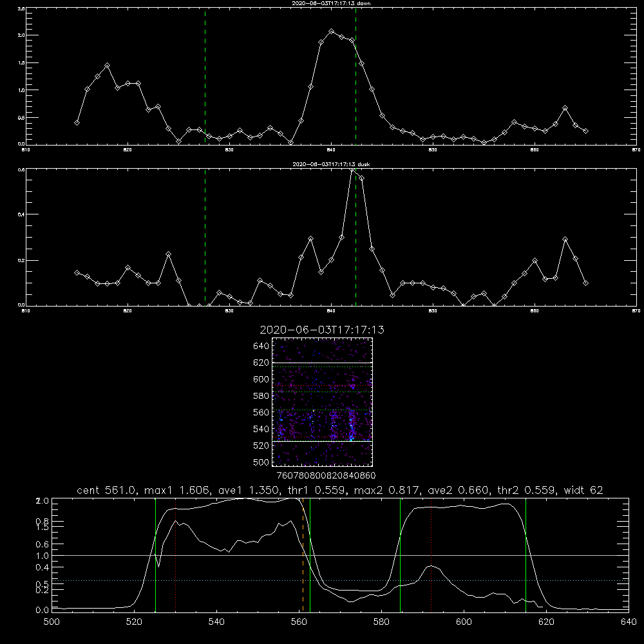Image resolution: width=644 pixels, height=644 pixels.
Task: Click the red dotted line near 530 in bottom plot
Action: (175, 555)
